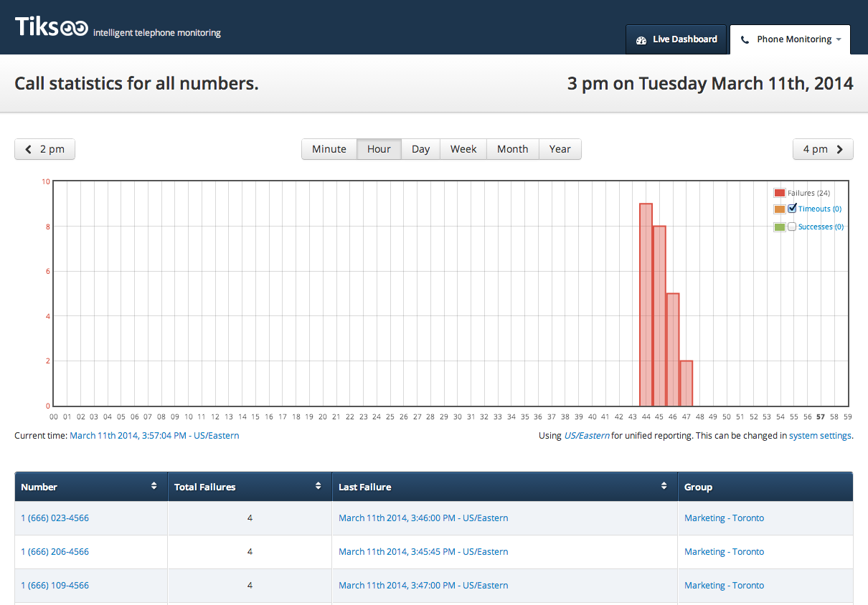
Task: Click the left chevron beside 2 pm
Action: click(29, 149)
